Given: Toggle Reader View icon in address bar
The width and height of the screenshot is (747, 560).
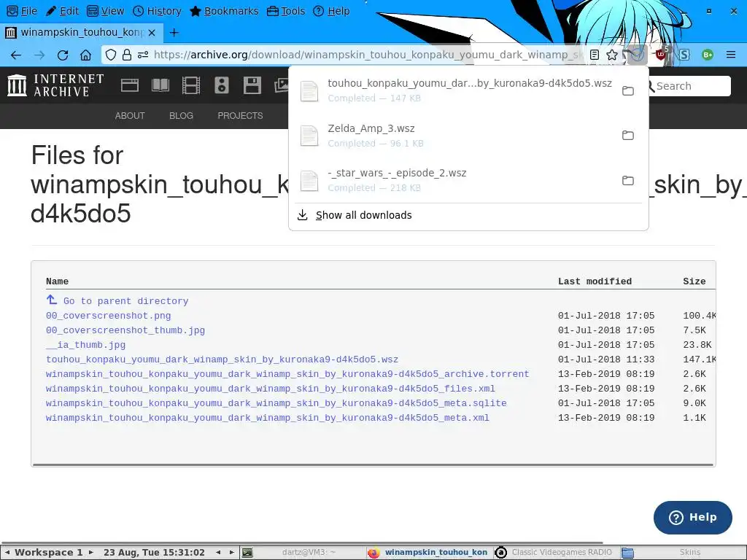Looking at the screenshot, I should (594, 55).
